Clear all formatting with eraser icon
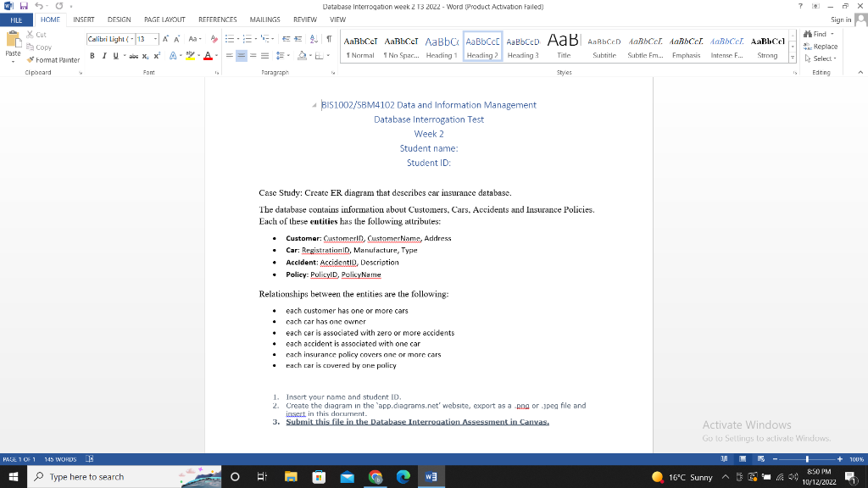The image size is (868, 488). click(214, 39)
